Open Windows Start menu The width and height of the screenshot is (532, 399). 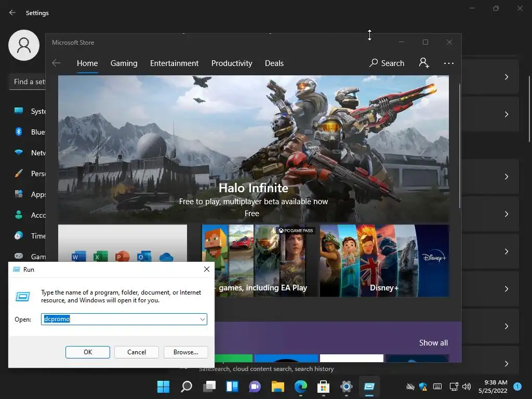coord(163,387)
